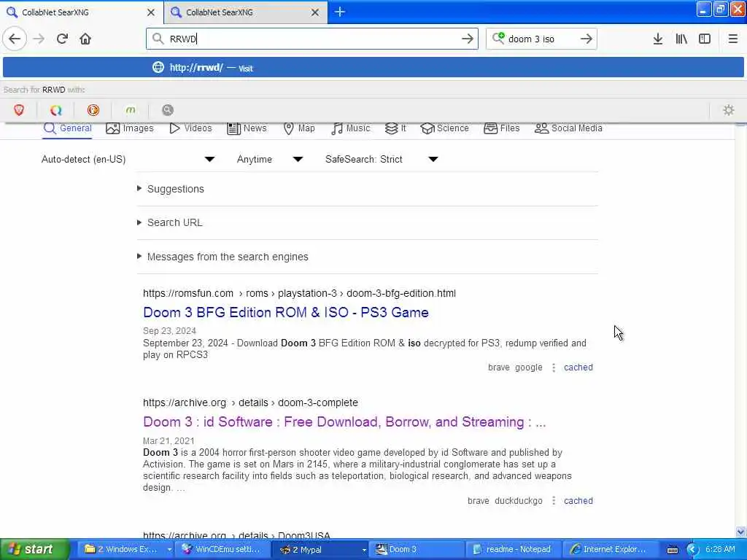Close the first CollabNet SearXNG tab
The image size is (747, 560).
151,12
